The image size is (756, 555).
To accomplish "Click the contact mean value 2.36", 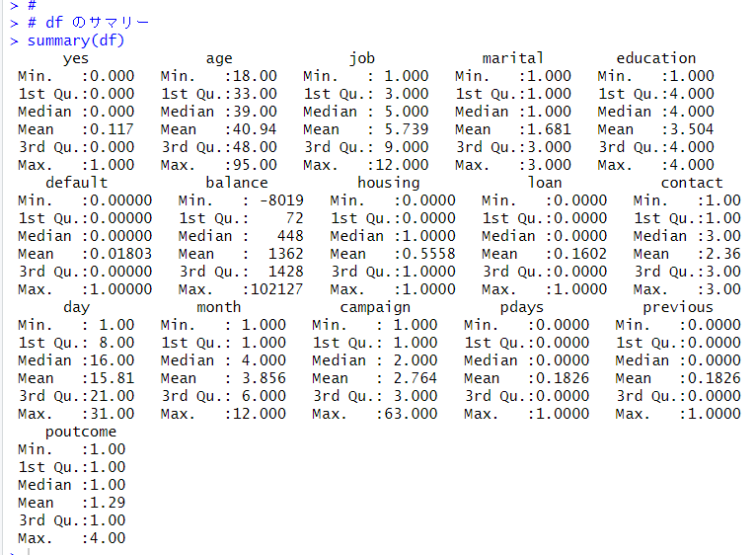I will pyautogui.click(x=723, y=254).
